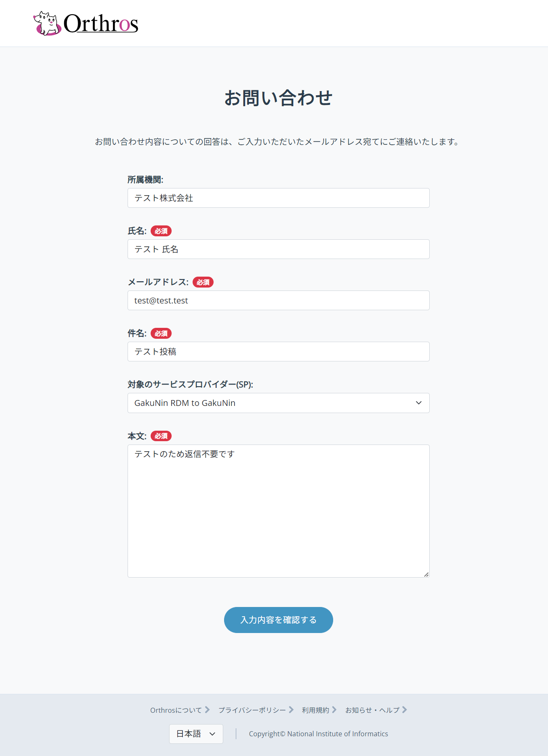This screenshot has width=548, height=756.
Task: Click into the 氏名 input field
Action: click(x=278, y=249)
